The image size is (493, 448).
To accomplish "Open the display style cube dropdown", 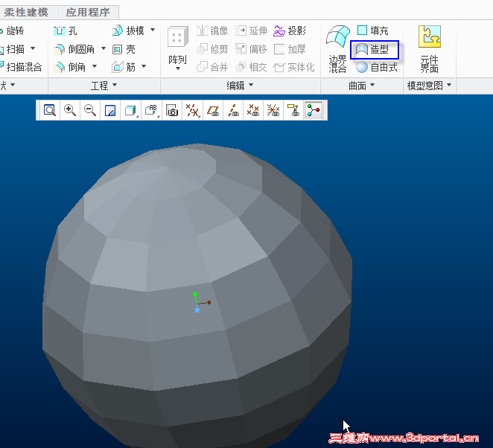I will tap(131, 110).
